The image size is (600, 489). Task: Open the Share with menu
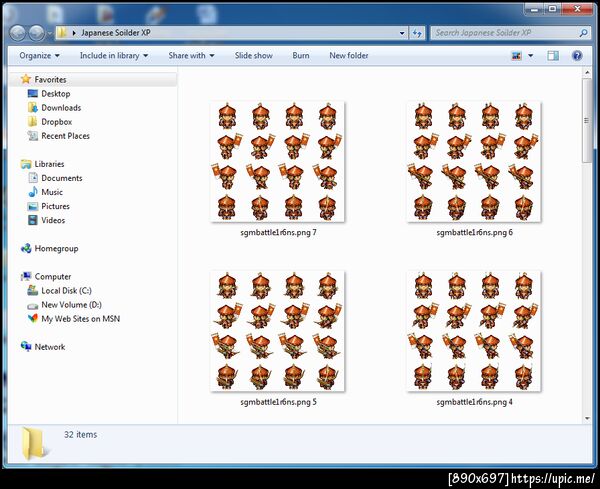pyautogui.click(x=191, y=55)
